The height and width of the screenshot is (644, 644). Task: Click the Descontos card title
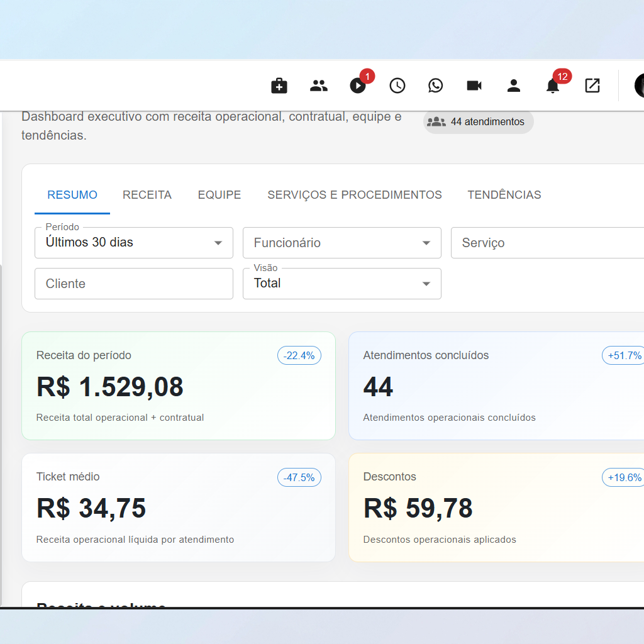pos(389,477)
